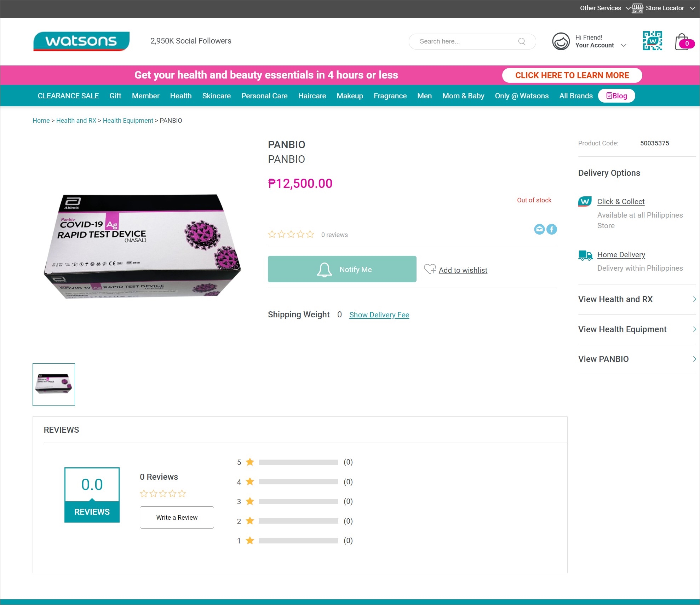Share product on Facebook icon
This screenshot has width=700, height=605.
pos(552,229)
